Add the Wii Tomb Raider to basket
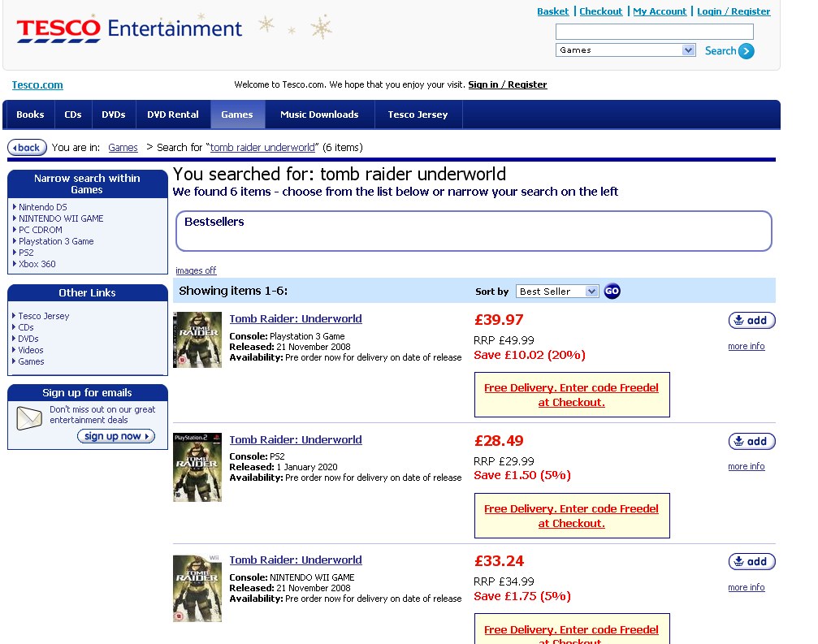 (751, 562)
